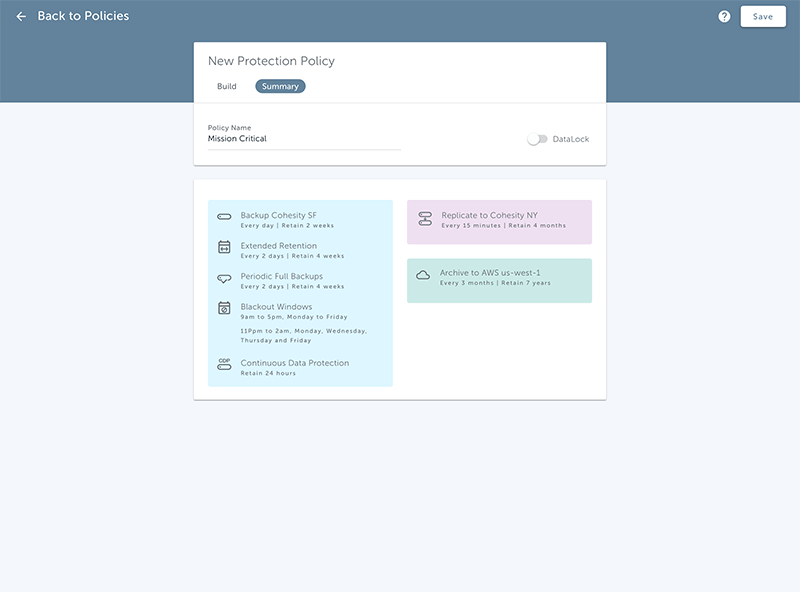800x592 pixels.
Task: Click the Policy Name input field
Action: (304, 139)
